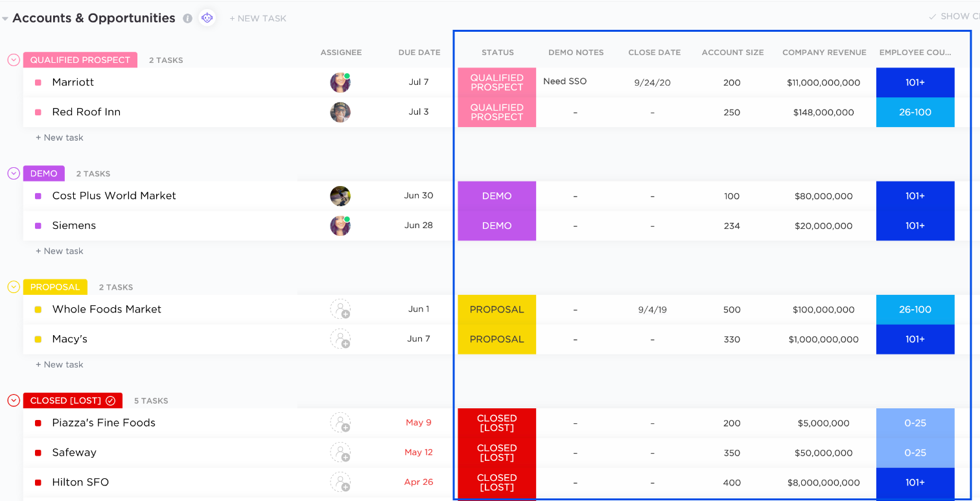Viewport: 980px width, 501px height.
Task: Click Macy's revenue $1,000,000,000
Action: pyautogui.click(x=824, y=339)
